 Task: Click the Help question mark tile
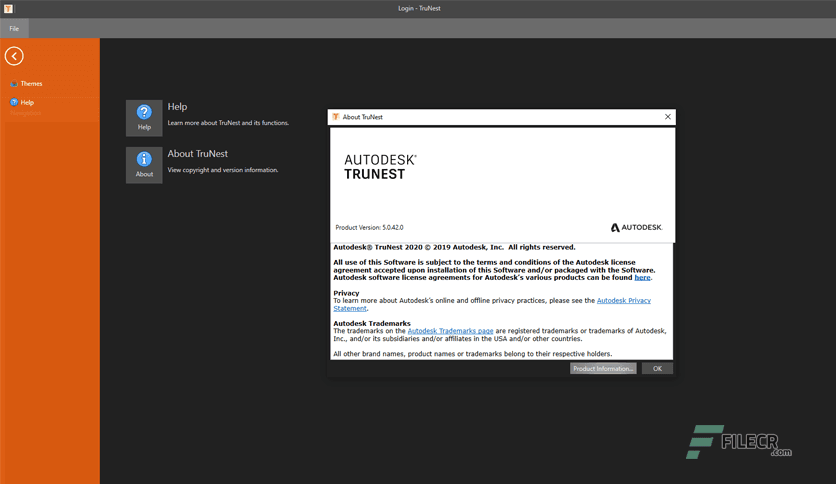point(144,118)
